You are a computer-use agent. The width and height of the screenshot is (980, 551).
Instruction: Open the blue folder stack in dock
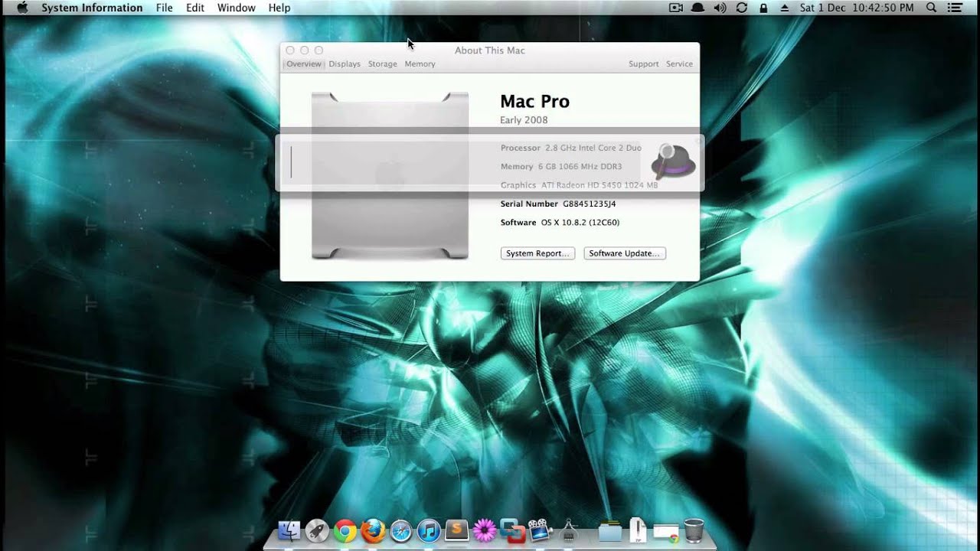610,530
